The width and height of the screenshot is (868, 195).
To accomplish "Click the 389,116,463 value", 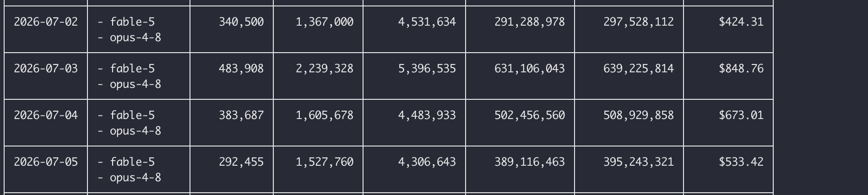I will [x=530, y=162].
